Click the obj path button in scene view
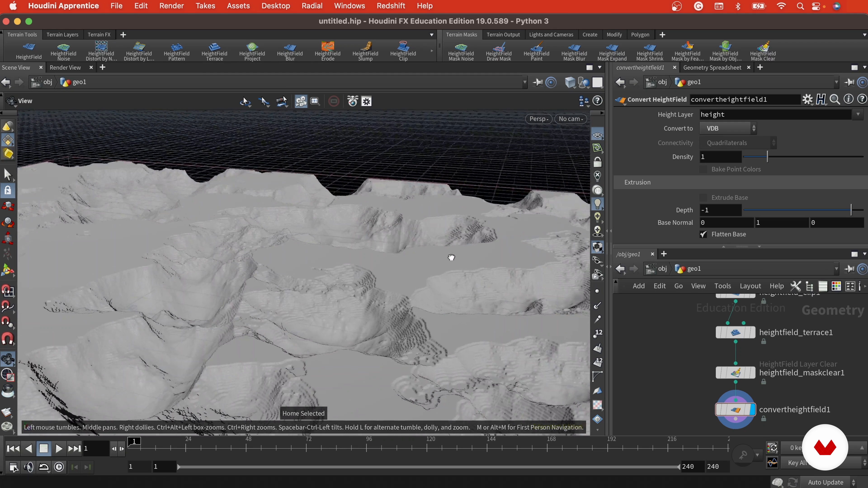This screenshot has width=868, height=488. tap(42, 82)
